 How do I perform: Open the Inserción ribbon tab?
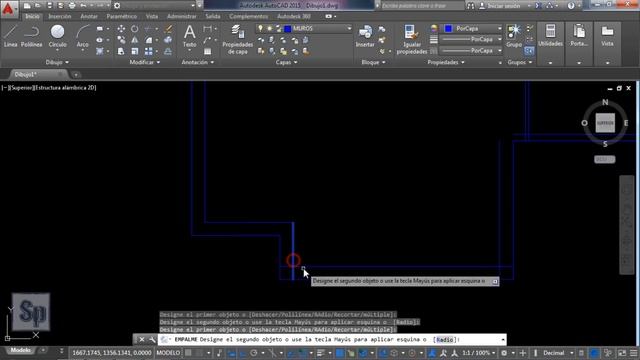(x=60, y=17)
